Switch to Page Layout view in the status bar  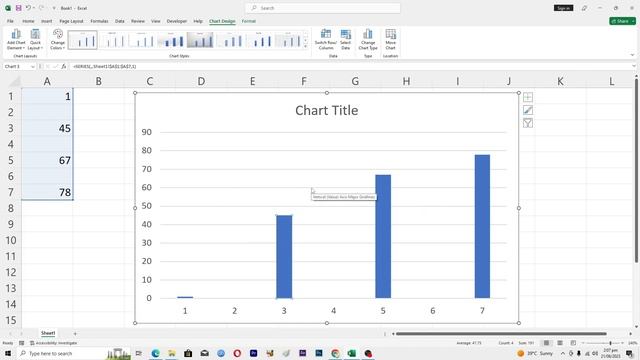[x=560, y=343]
